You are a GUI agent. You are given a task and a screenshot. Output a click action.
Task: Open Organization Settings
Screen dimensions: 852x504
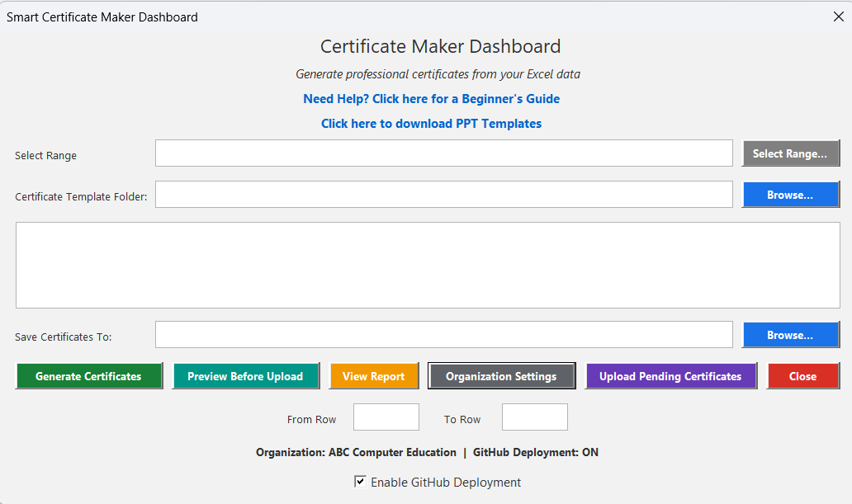(501, 376)
